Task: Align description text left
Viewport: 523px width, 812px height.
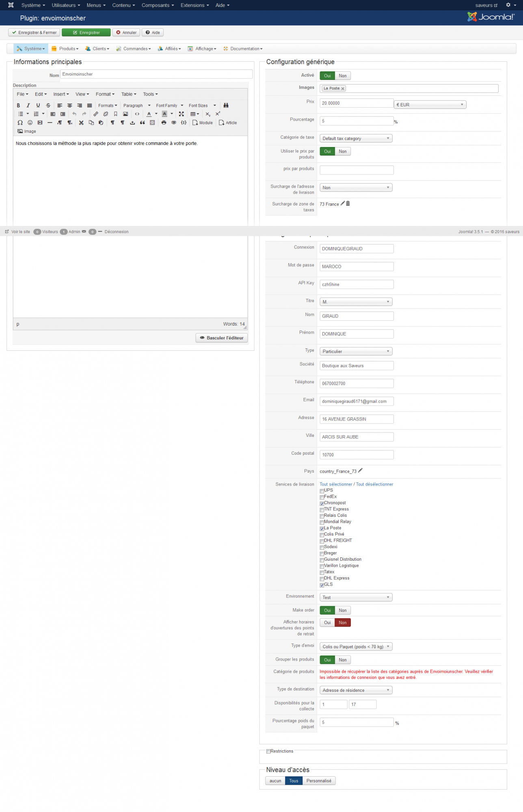Action: point(60,106)
